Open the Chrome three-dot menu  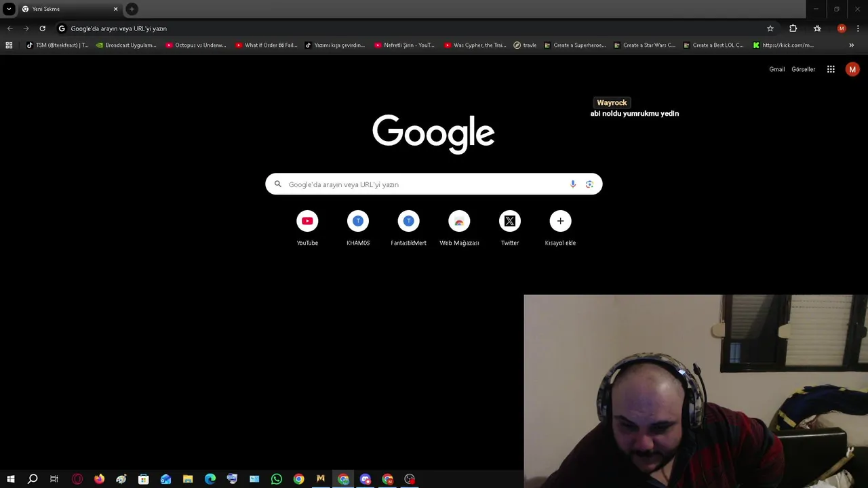[x=858, y=28]
